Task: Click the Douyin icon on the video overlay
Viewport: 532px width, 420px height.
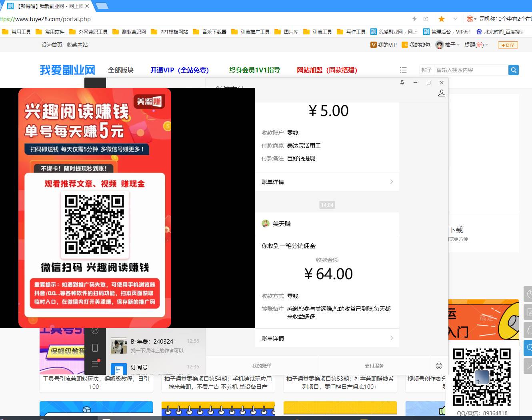Action: 95,331
